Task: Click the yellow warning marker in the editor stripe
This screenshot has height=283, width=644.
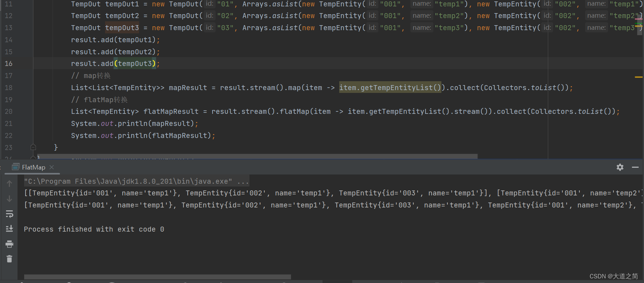Action: (638, 77)
